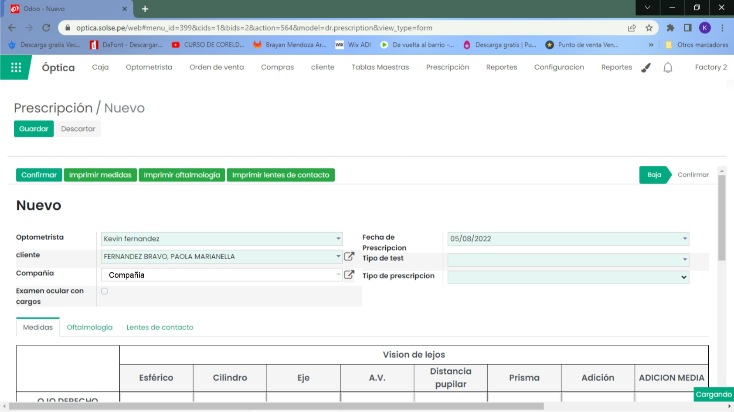This screenshot has height=412, width=734.
Task: Click the Fecha de Prescripcion date field
Action: (565, 239)
